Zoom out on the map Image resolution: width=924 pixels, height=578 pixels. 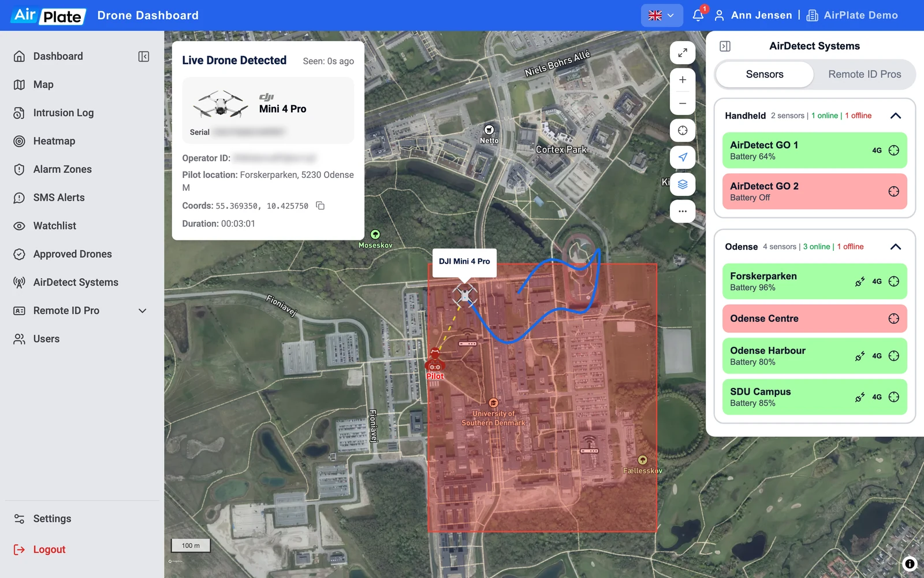[683, 103]
